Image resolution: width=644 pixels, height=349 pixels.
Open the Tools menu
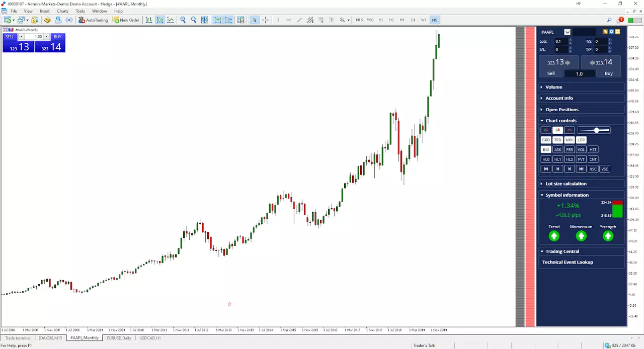point(80,11)
